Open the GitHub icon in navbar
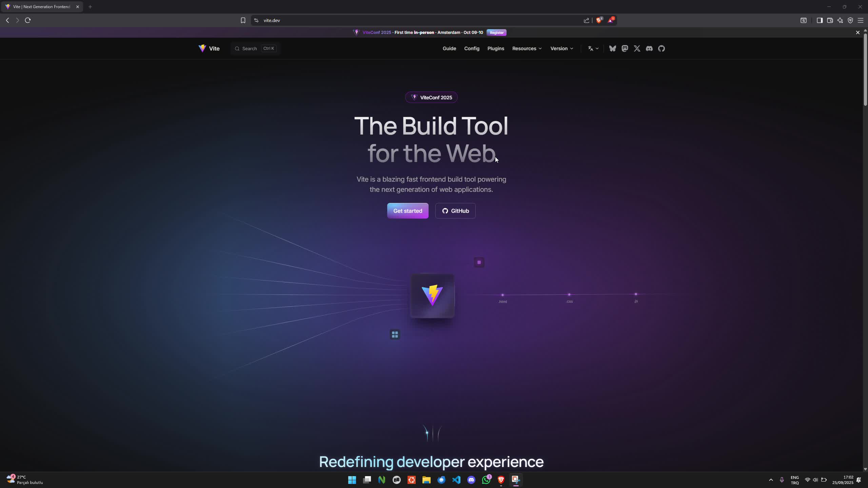 662,48
